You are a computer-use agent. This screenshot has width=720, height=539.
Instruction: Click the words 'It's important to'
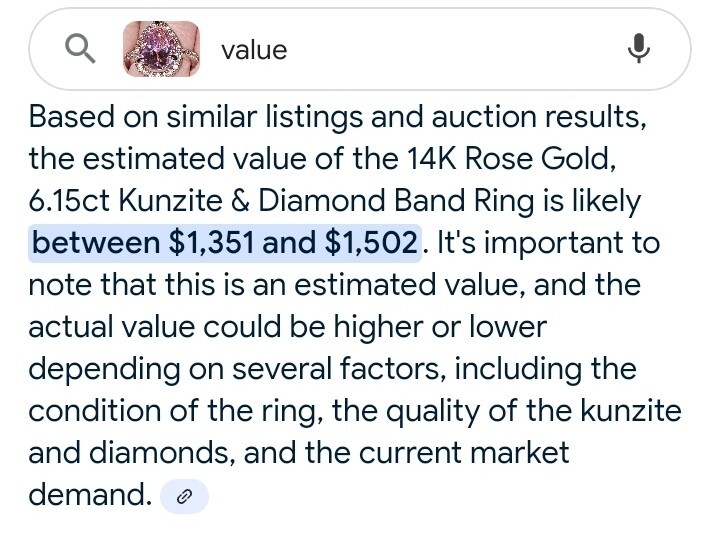548,243
